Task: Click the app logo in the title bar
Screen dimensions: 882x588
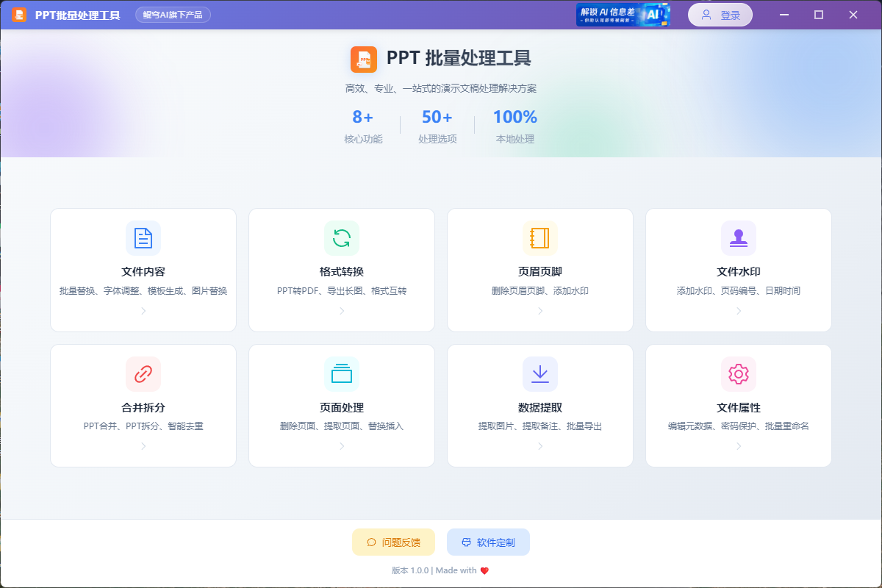Action: pyautogui.click(x=18, y=14)
